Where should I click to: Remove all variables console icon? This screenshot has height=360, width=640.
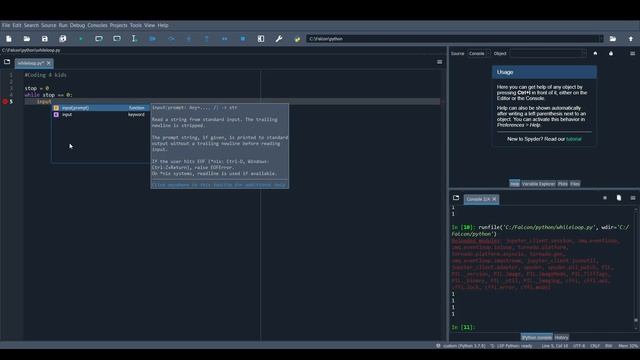[619, 198]
